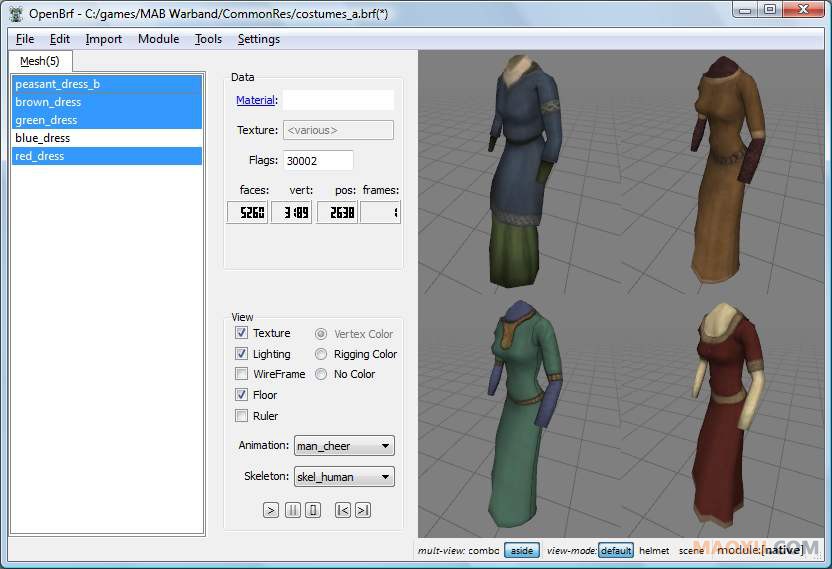This screenshot has width=832, height=569.
Task: Pause the animation playback
Action: 292,510
